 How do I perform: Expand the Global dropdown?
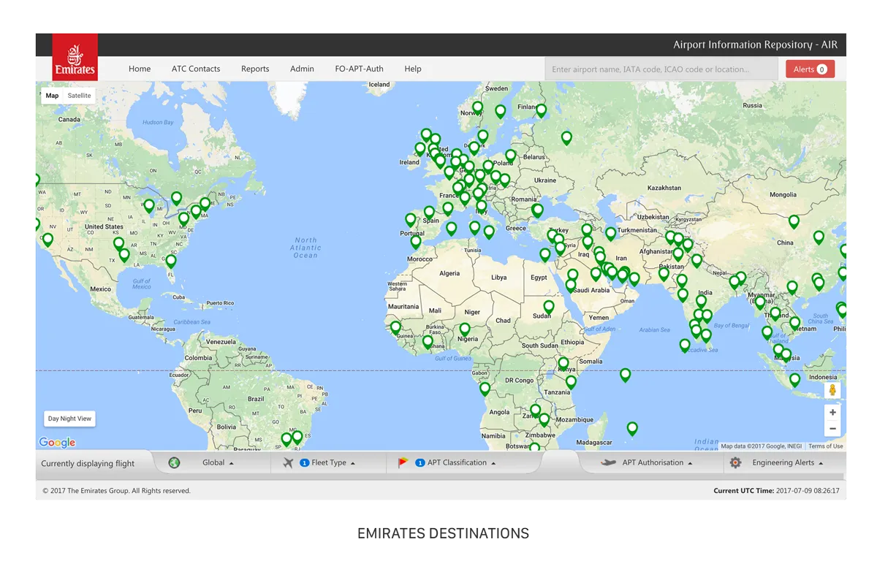click(x=218, y=462)
